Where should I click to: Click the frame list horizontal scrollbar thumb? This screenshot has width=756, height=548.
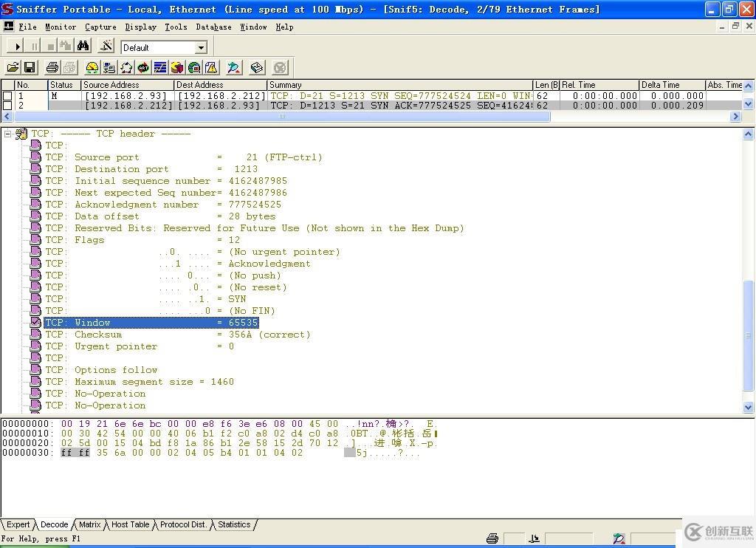point(281,116)
